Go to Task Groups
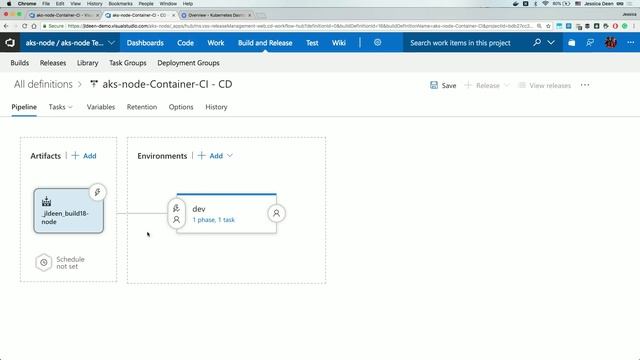 tap(128, 63)
